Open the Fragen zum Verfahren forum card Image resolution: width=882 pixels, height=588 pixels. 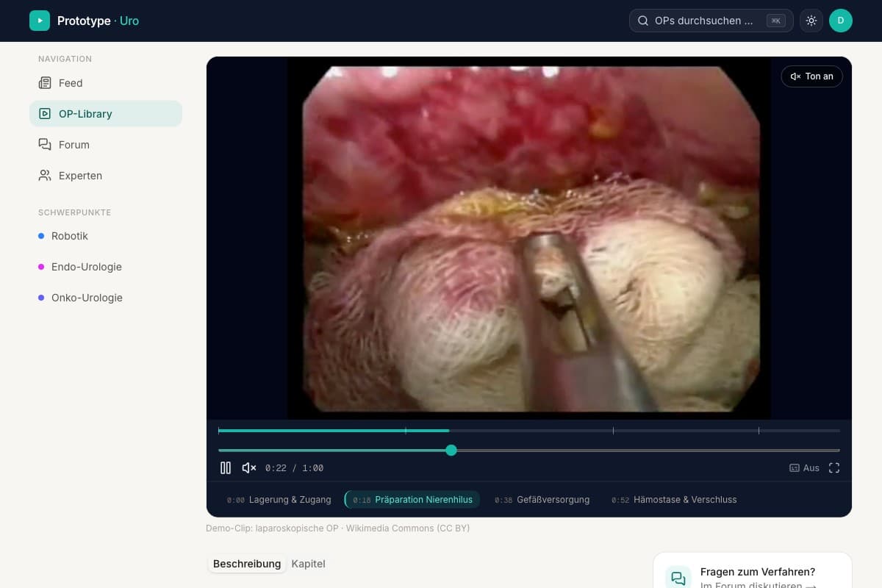click(x=753, y=570)
